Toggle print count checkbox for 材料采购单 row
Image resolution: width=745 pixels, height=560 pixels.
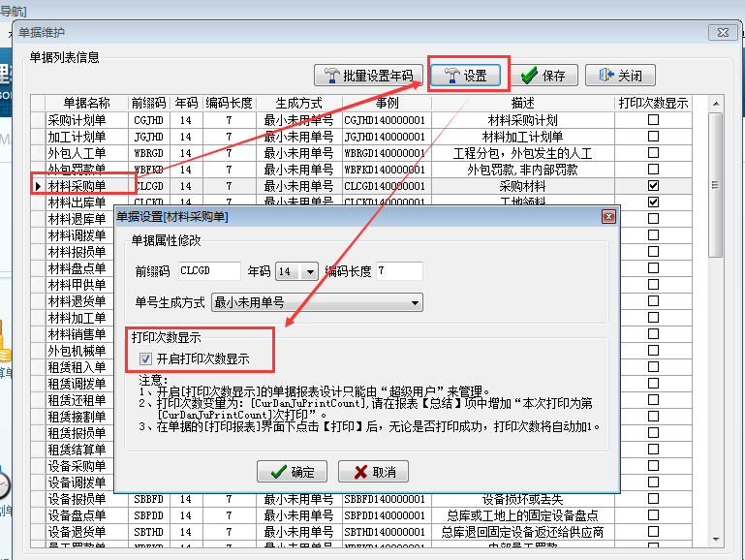tap(654, 185)
